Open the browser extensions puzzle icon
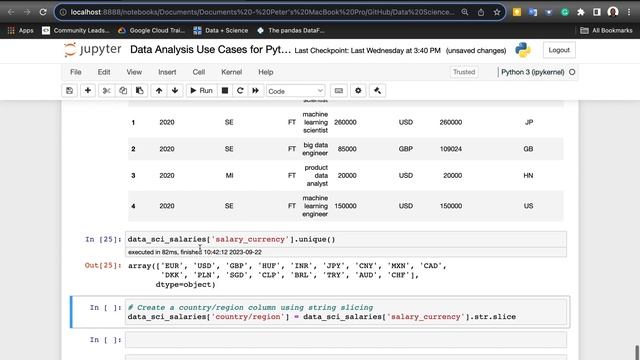 point(580,12)
